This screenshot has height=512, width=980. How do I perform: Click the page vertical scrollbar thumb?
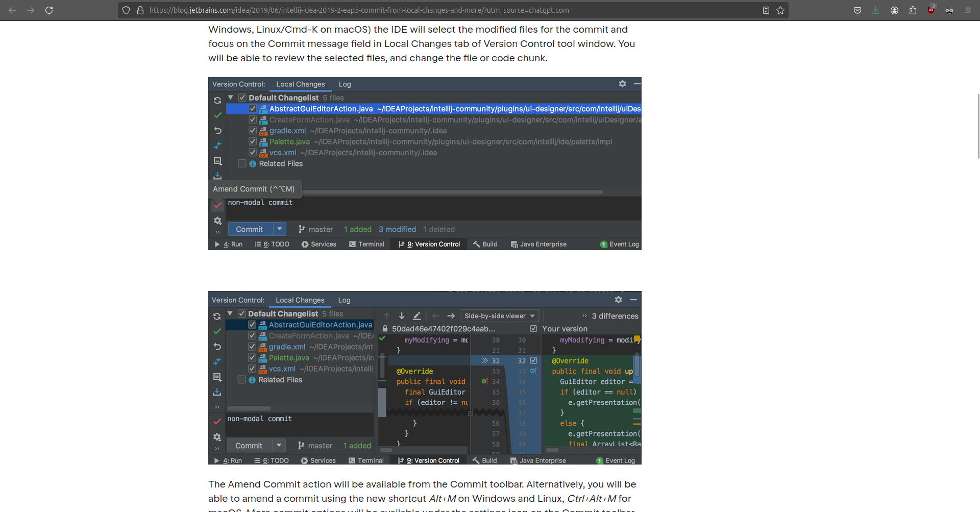pos(978,126)
